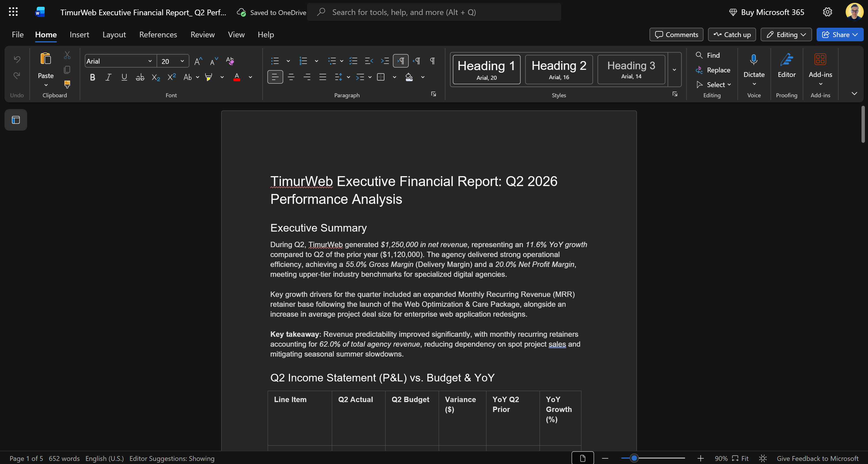Apply subscript formatting

tap(156, 77)
